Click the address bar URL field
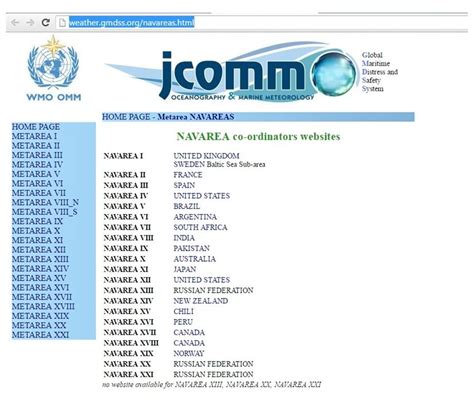 262,23
